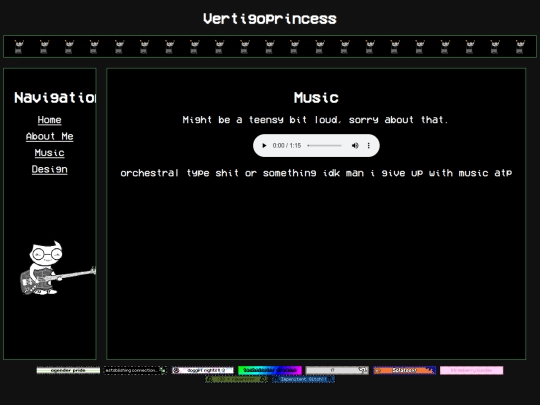The image size is (540, 405).
Task: Play the audio track
Action: coord(264,145)
